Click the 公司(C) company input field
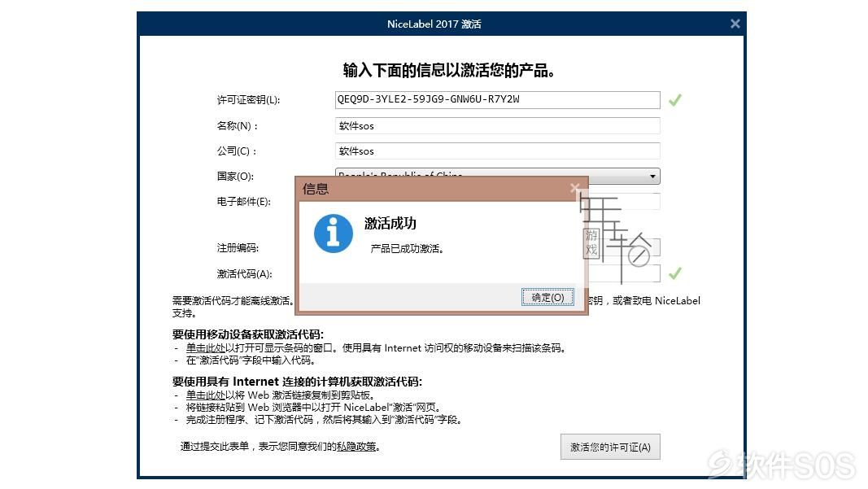 (x=497, y=151)
